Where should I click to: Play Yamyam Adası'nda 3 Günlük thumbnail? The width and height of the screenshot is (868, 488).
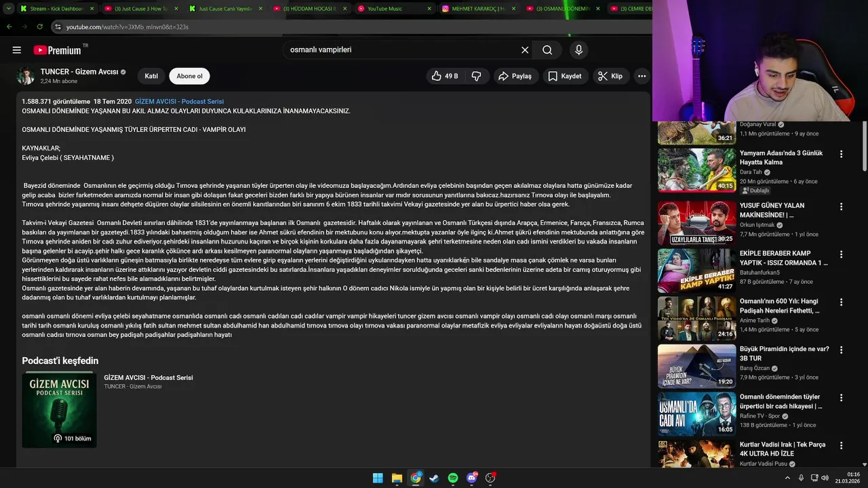click(x=696, y=170)
